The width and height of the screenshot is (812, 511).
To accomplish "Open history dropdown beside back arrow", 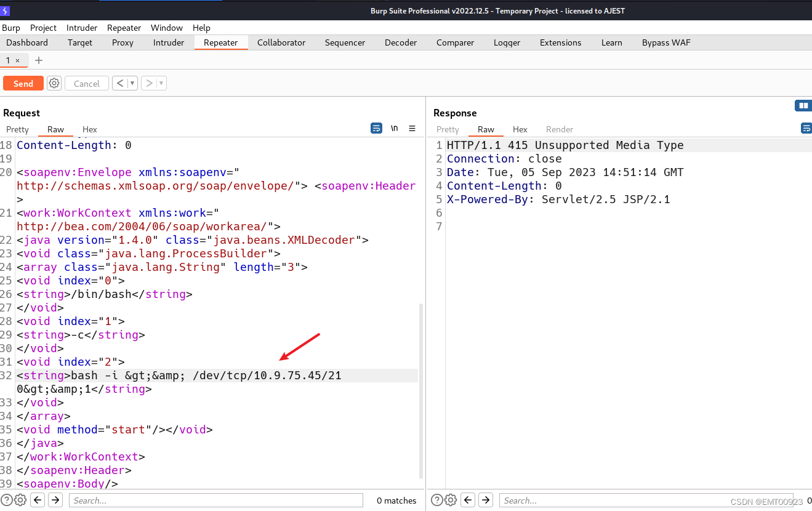I will (x=132, y=83).
